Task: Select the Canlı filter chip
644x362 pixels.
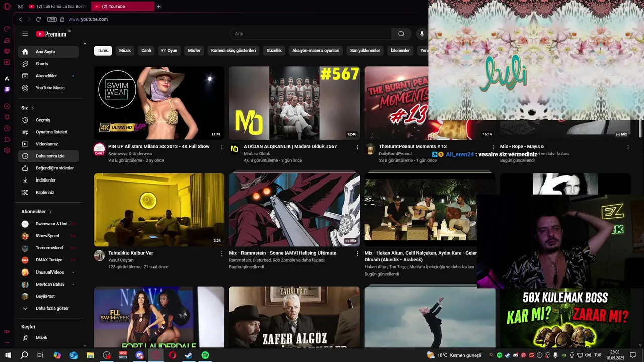Action: point(146,50)
